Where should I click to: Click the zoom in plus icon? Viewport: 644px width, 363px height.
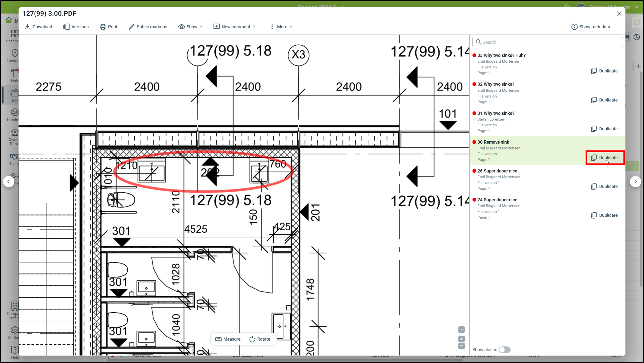pyautogui.click(x=461, y=339)
